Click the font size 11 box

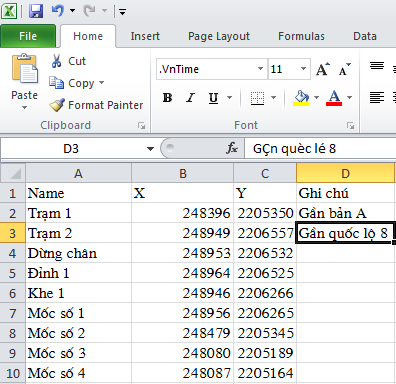coord(283,69)
